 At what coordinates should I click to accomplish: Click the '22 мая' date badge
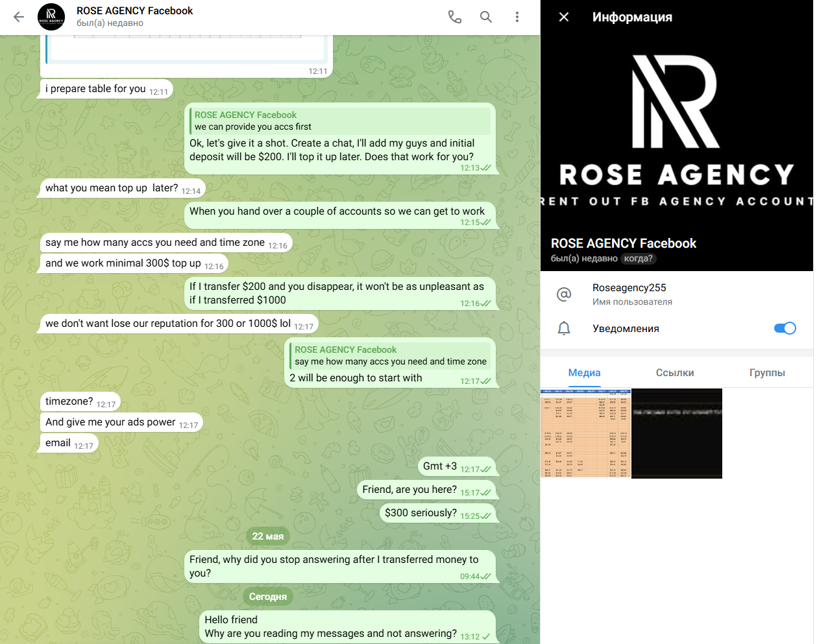[268, 536]
